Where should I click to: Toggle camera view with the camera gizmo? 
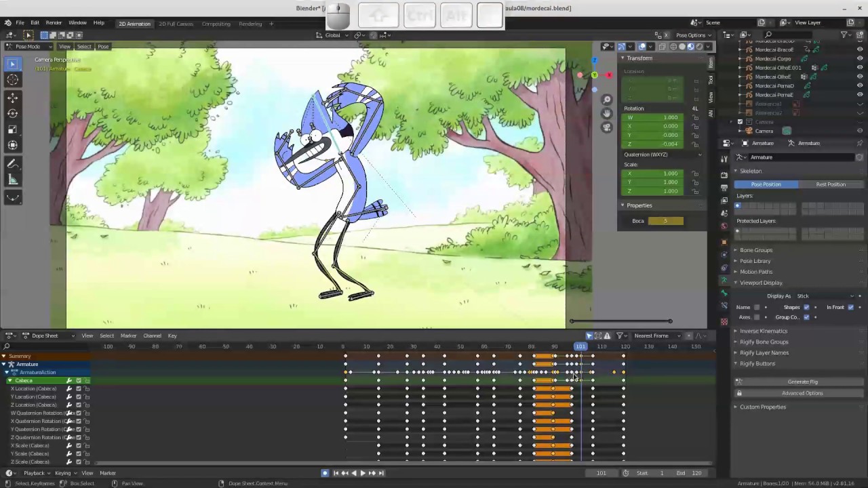pyautogui.click(x=607, y=127)
